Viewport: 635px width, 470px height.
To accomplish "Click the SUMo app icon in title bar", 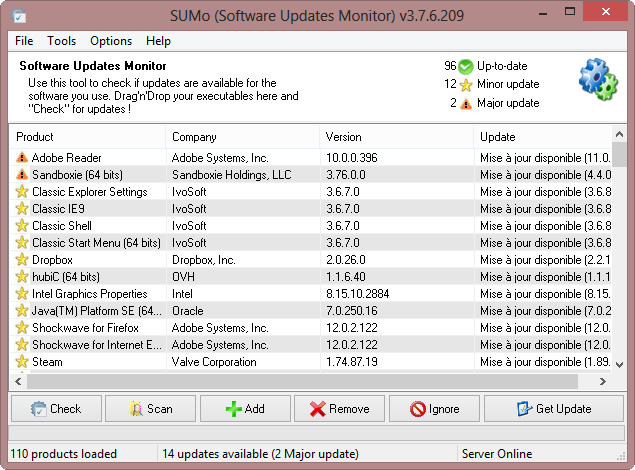I will (19, 15).
